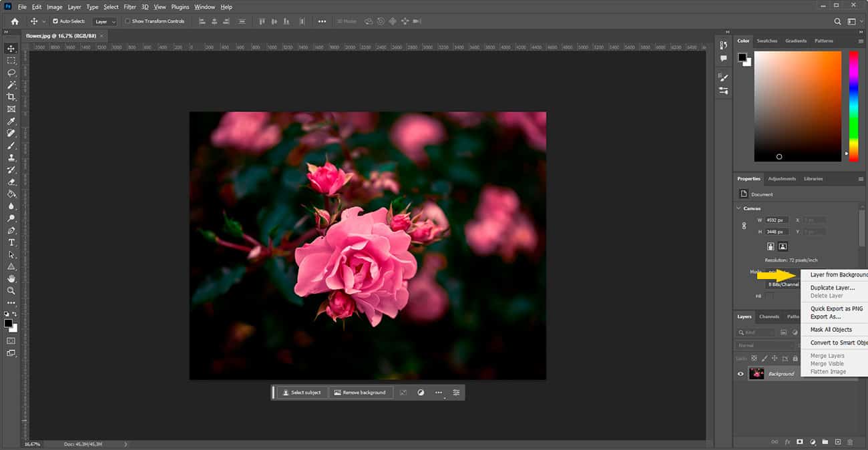Select the Eyedropper tool
868x450 pixels.
pos(11,122)
